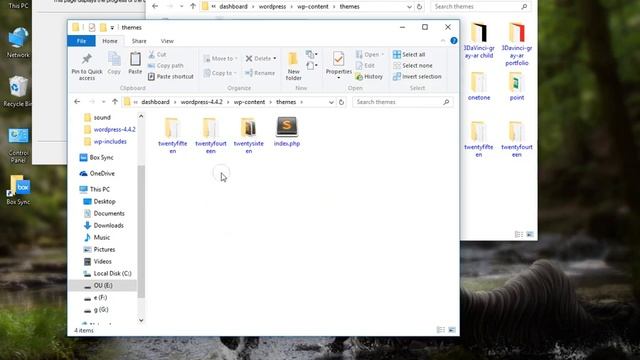Click the navigation pane scrollbar down arrow
The width and height of the screenshot is (640, 360).
click(x=141, y=320)
